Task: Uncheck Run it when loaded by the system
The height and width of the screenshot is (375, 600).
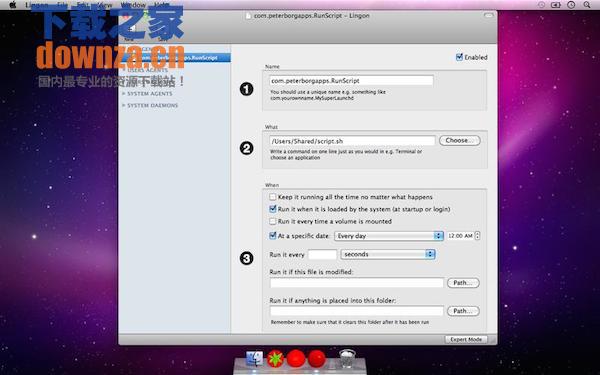Action: click(x=272, y=209)
